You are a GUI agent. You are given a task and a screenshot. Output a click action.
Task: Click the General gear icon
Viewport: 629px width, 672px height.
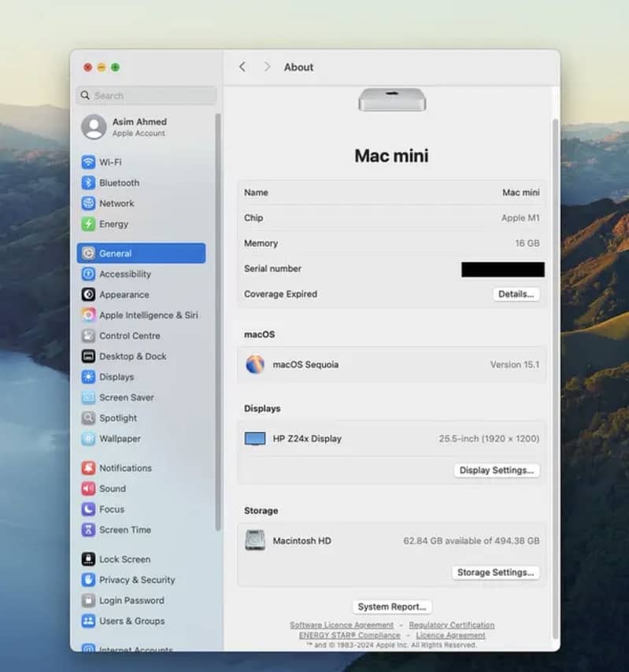88,253
